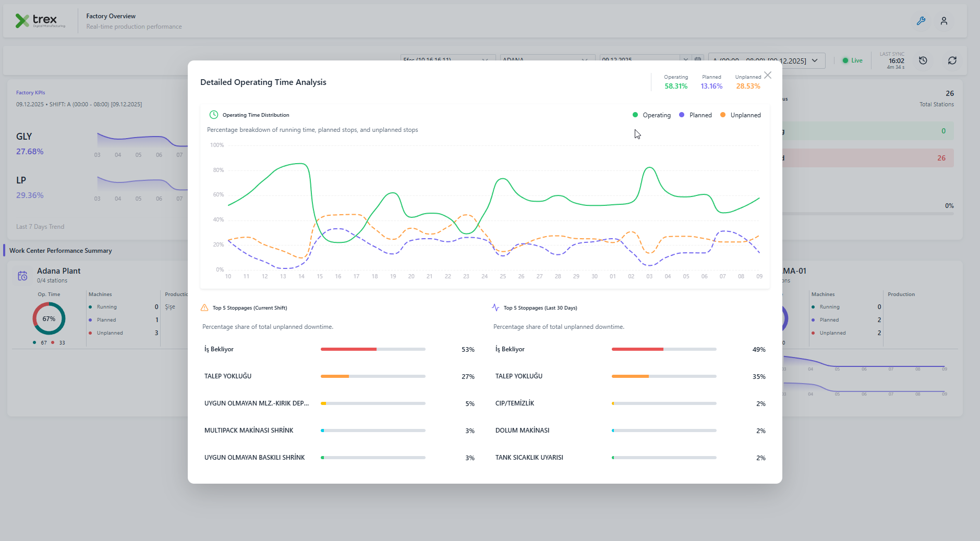Screen dimensions: 980x541
Task: Click the Total Stations count 26
Action: point(950,93)
